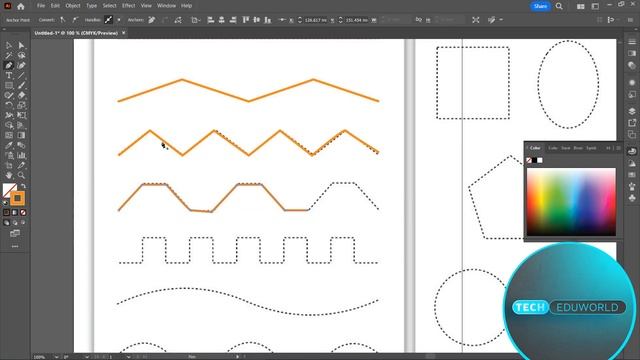Click Horizontal Align Left icon
640x360 pixels.
211,20
